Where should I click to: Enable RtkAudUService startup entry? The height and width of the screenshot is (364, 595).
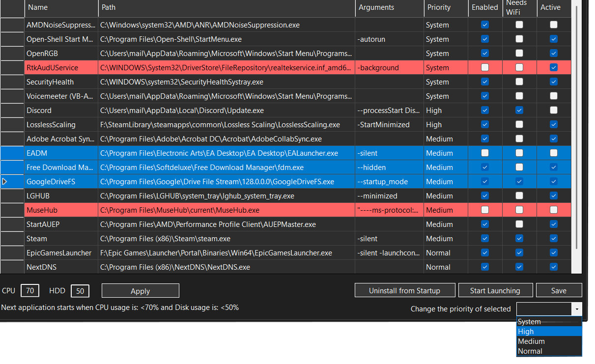click(x=485, y=67)
